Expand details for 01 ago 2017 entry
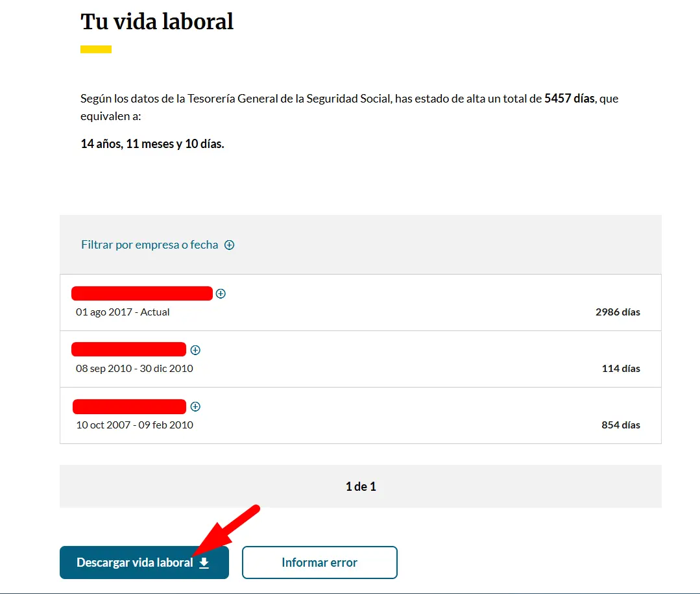Image resolution: width=700 pixels, height=594 pixels. pos(221,293)
